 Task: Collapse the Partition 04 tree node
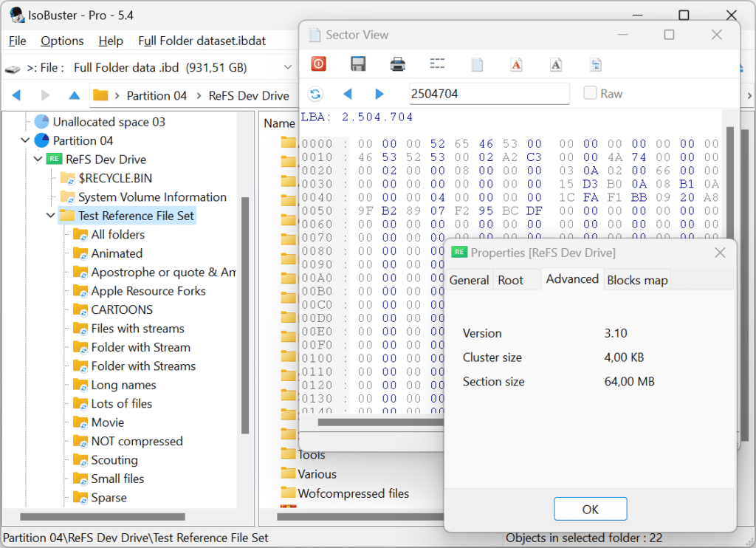(26, 140)
